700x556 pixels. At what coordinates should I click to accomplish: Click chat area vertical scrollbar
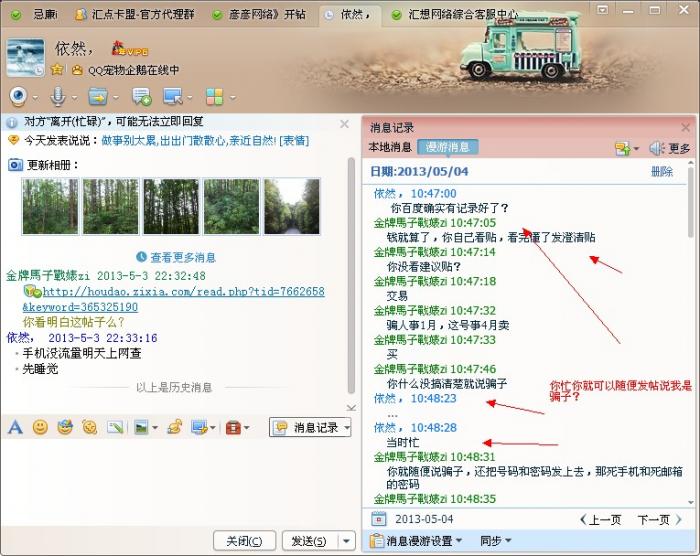click(351, 275)
